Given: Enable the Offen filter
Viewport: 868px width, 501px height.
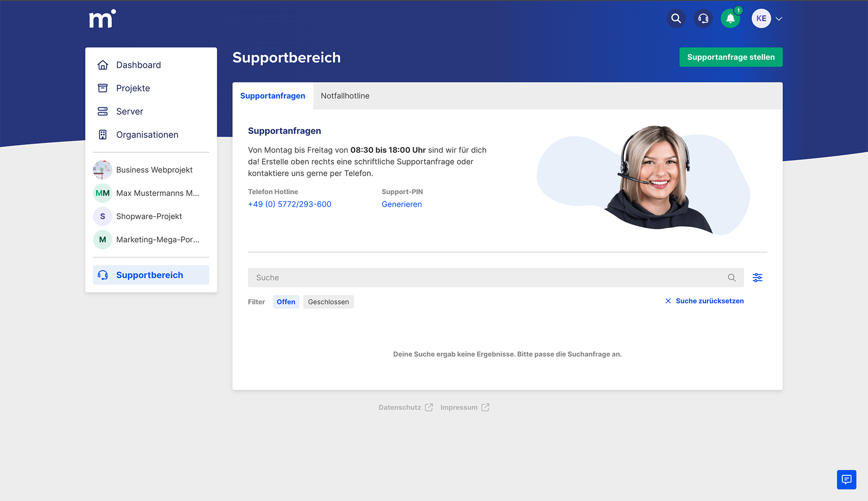Looking at the screenshot, I should tap(286, 301).
